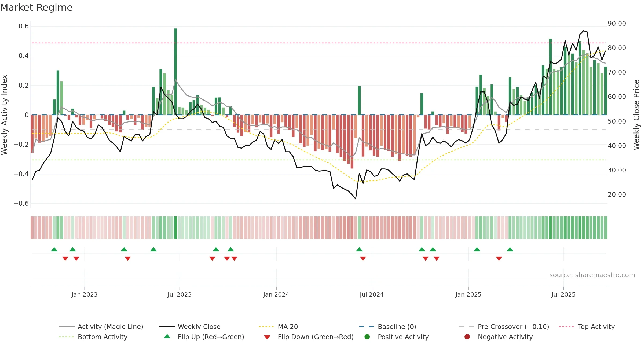Click the 'Positive Activity' legend label

403,337
